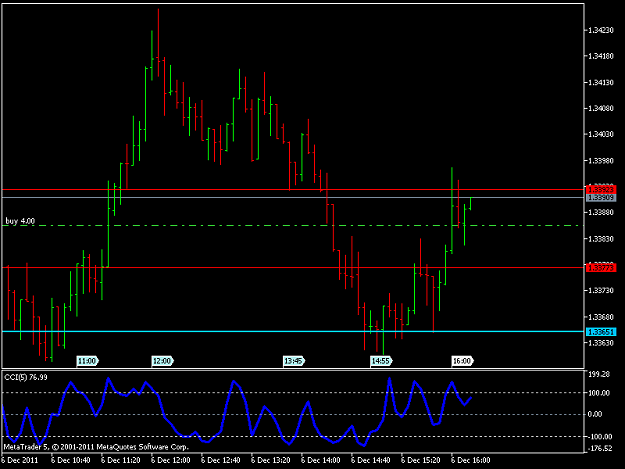625x469 pixels.
Task: Click the 1.33730 price axis value
Action: click(x=601, y=290)
